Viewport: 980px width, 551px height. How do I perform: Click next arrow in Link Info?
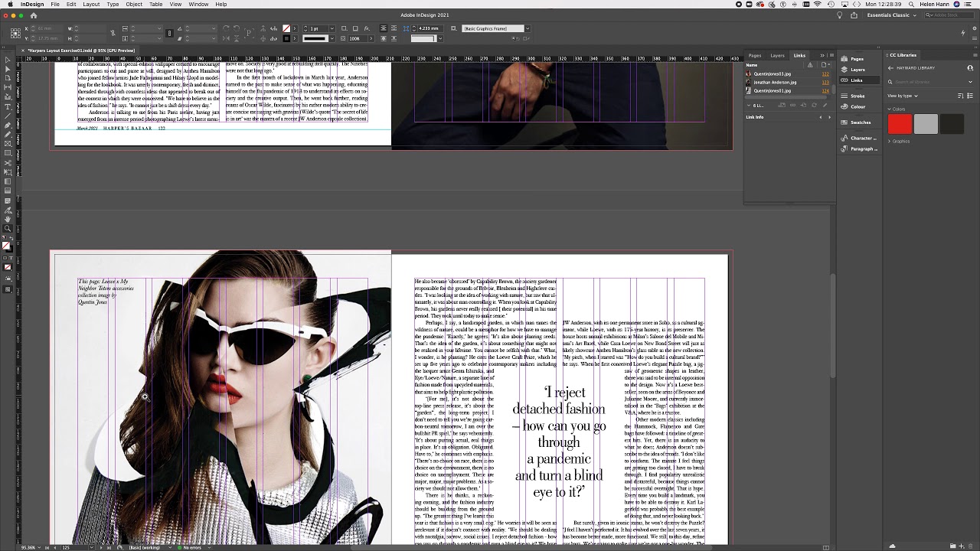point(829,117)
